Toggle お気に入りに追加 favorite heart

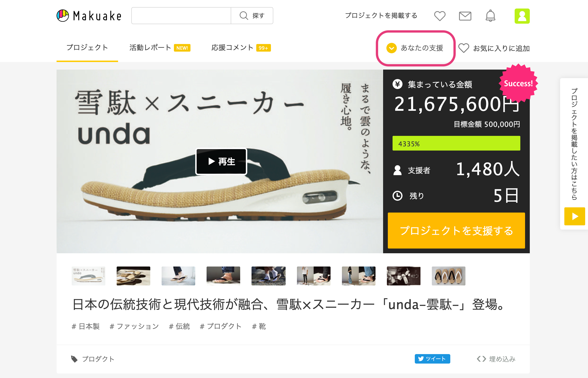click(464, 48)
